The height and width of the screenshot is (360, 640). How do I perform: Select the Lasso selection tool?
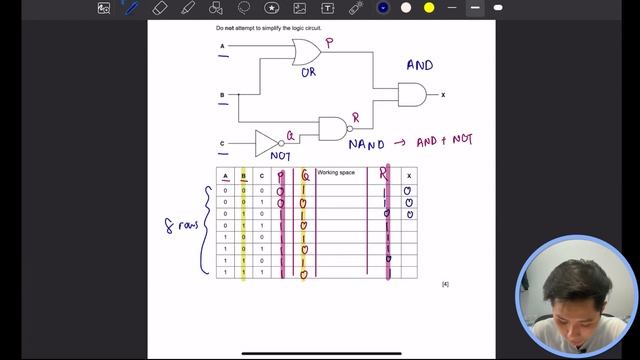[244, 8]
